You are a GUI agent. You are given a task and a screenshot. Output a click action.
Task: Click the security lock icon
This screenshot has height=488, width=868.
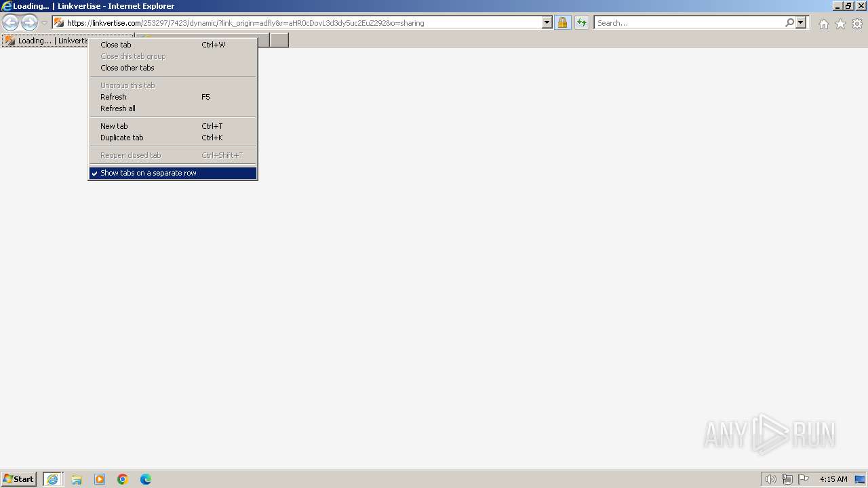click(x=562, y=23)
